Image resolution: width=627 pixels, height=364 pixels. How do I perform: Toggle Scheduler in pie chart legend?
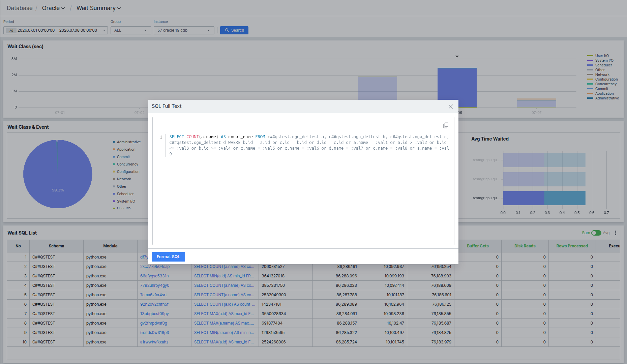[x=123, y=194]
